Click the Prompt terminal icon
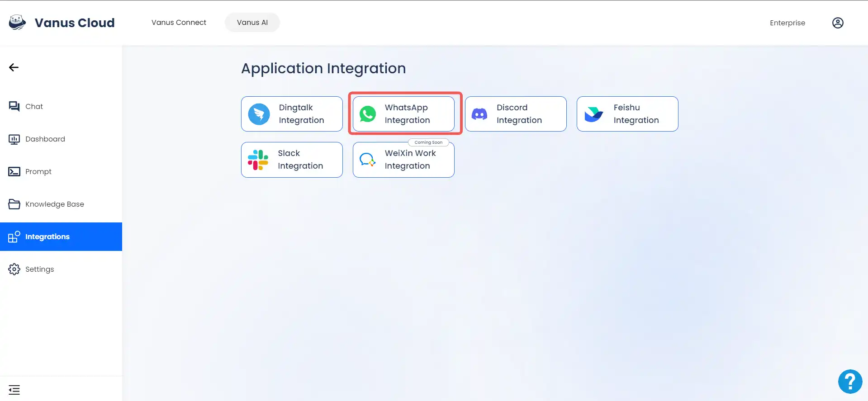The image size is (868, 401). coord(14,171)
